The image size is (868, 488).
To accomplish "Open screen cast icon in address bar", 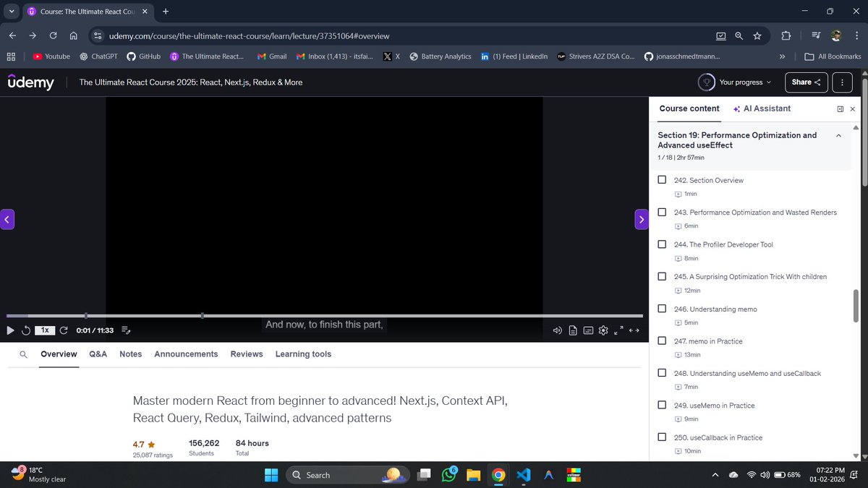I will click(720, 35).
